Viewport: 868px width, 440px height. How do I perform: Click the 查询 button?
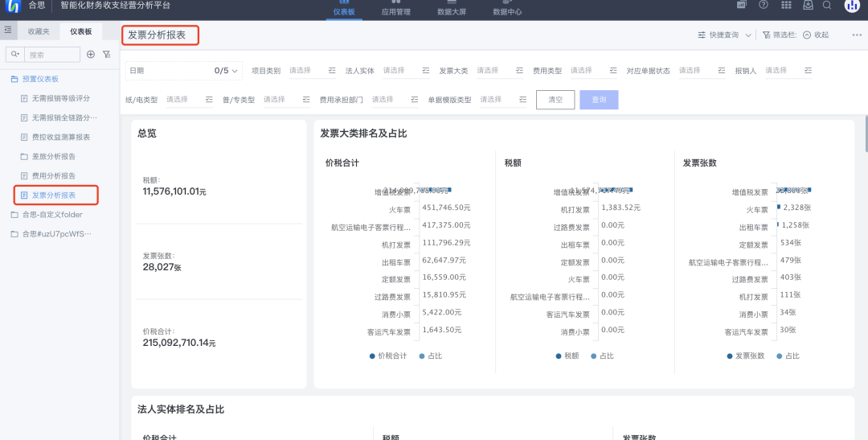click(x=599, y=100)
